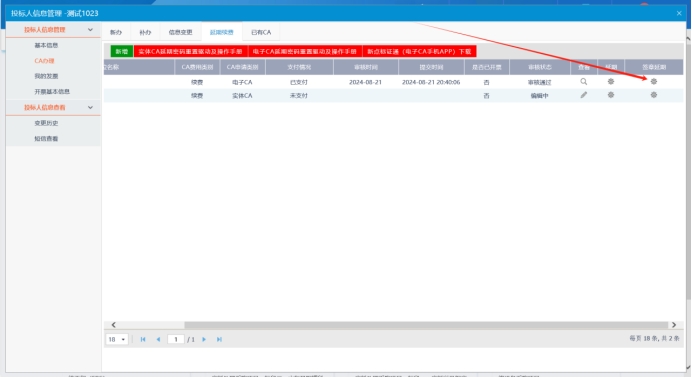
Task: Click the red 新点标证通 APP 下载 button
Action: tap(419, 52)
